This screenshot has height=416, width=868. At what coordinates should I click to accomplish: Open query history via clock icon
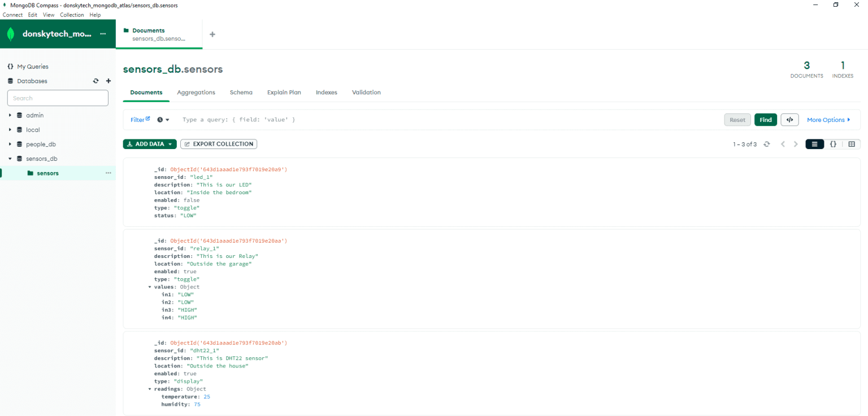160,119
